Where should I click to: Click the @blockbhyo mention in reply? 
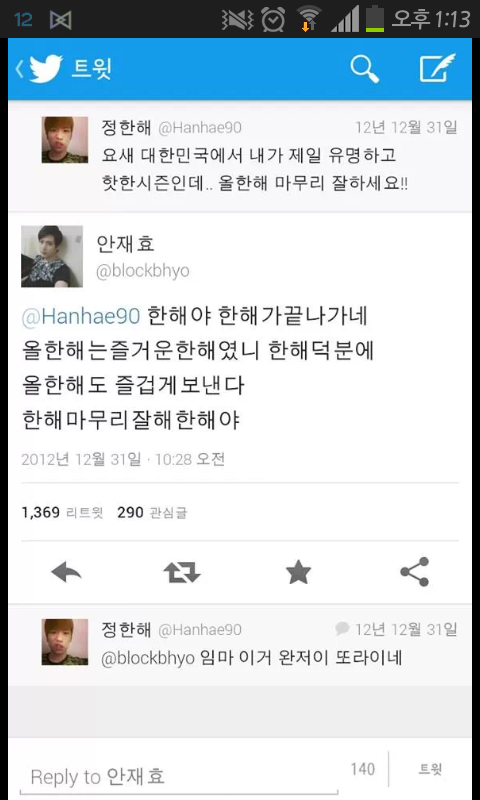[x=148, y=658]
